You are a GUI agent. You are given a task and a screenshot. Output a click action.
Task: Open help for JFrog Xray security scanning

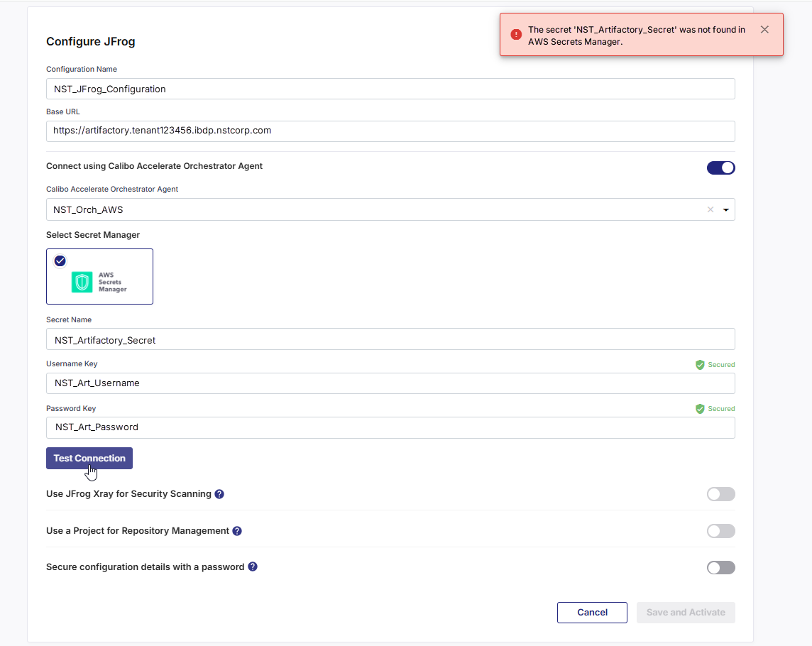click(x=219, y=493)
